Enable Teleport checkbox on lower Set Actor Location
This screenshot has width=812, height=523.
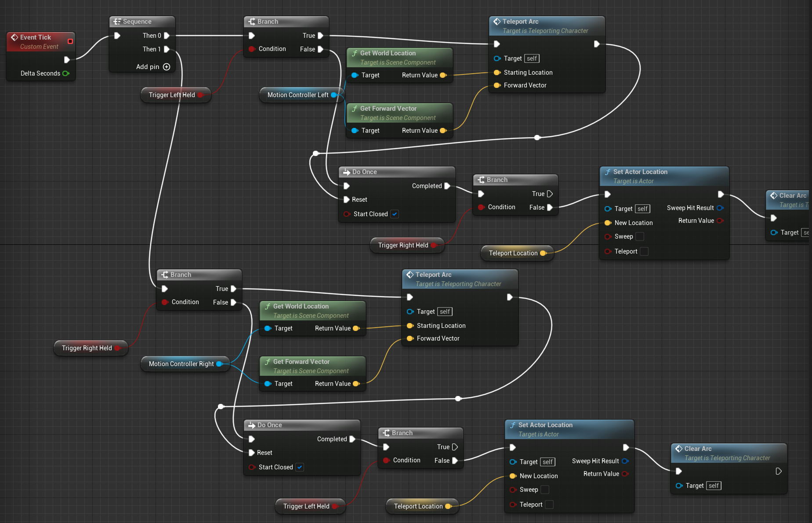[x=549, y=505]
